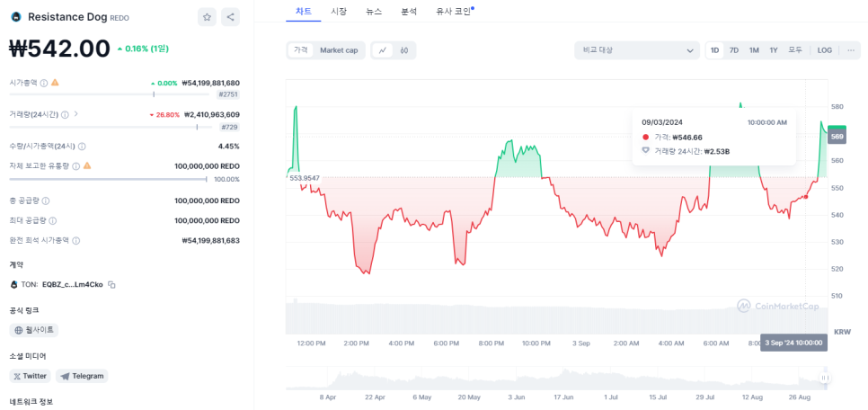868x410 pixels.
Task: Click the share icon next to the star
Action: click(x=230, y=17)
